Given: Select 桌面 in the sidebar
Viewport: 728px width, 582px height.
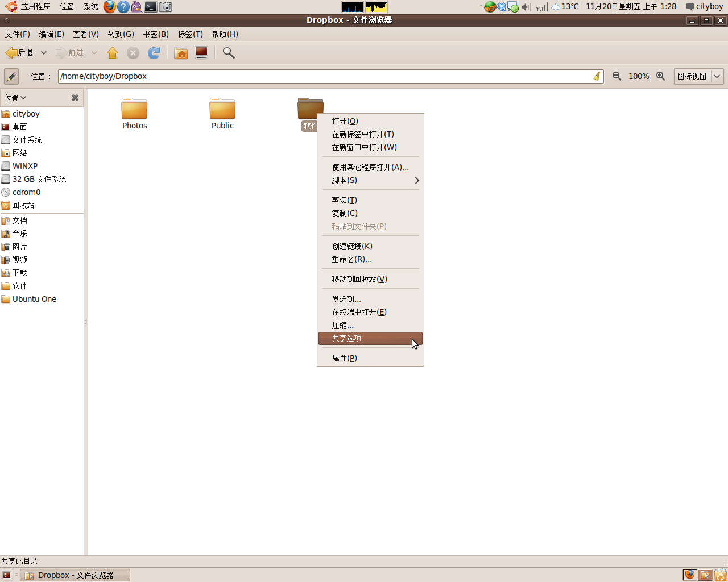Looking at the screenshot, I should pyautogui.click(x=42, y=127).
